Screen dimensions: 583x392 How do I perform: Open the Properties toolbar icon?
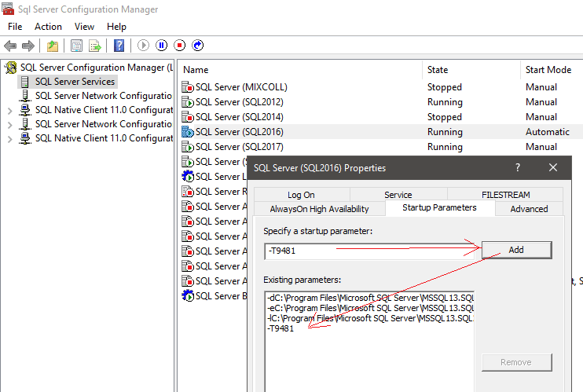[76, 46]
